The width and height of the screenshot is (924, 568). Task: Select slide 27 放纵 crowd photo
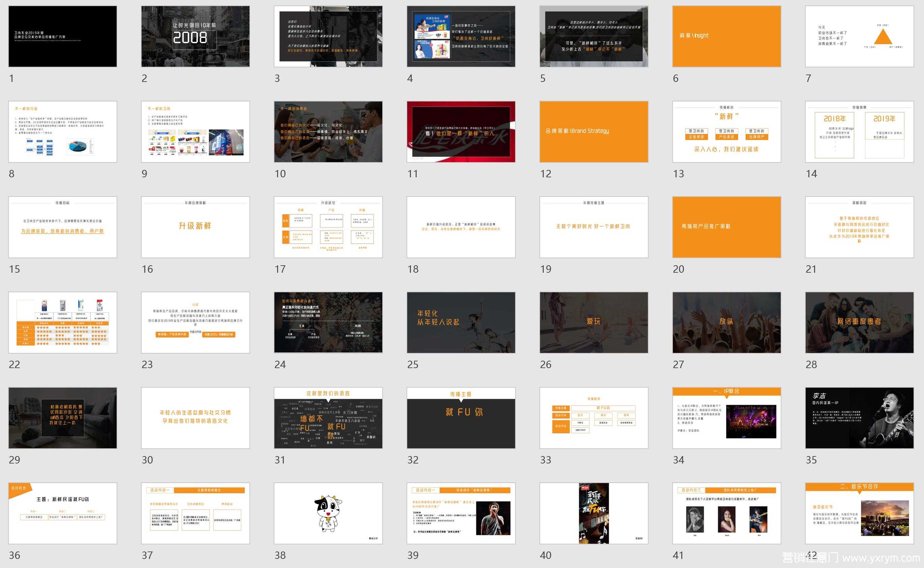coord(726,323)
